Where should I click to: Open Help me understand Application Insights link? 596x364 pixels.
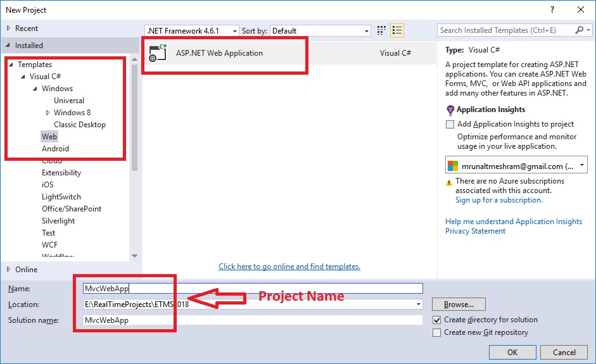[x=514, y=222]
